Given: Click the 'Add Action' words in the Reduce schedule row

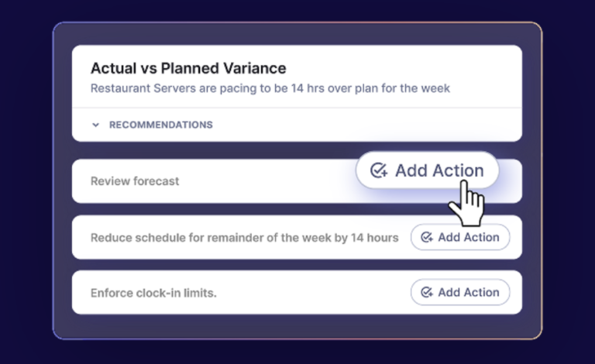Looking at the screenshot, I should point(469,237).
